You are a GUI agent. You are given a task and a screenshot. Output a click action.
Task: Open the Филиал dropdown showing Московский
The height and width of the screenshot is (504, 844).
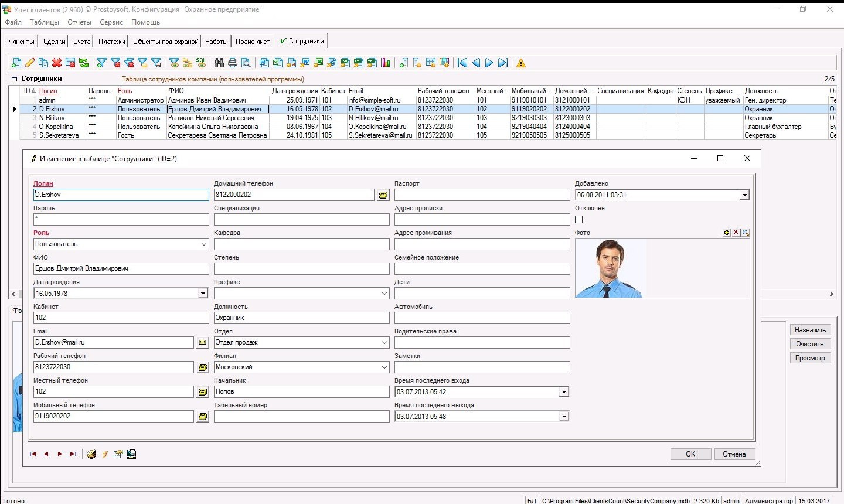click(x=384, y=367)
